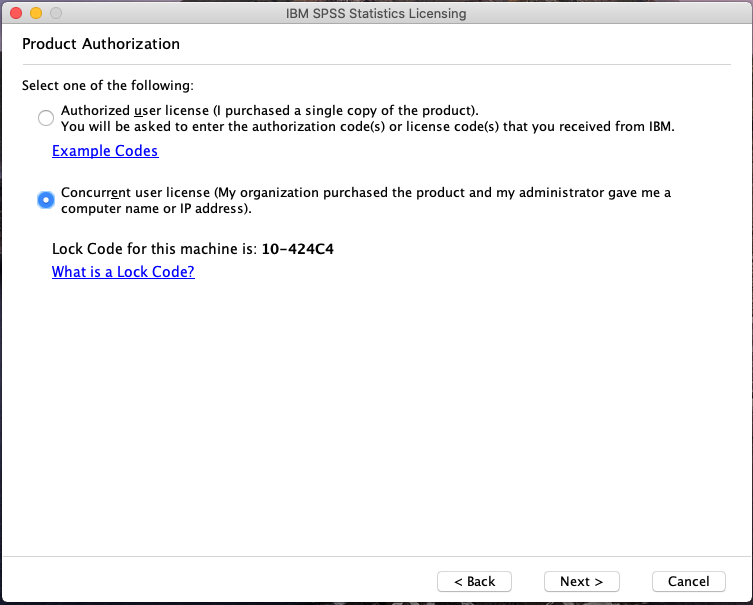Select the Concurrent user license radio button
Viewport: 753px width, 605px height.
(x=45, y=200)
